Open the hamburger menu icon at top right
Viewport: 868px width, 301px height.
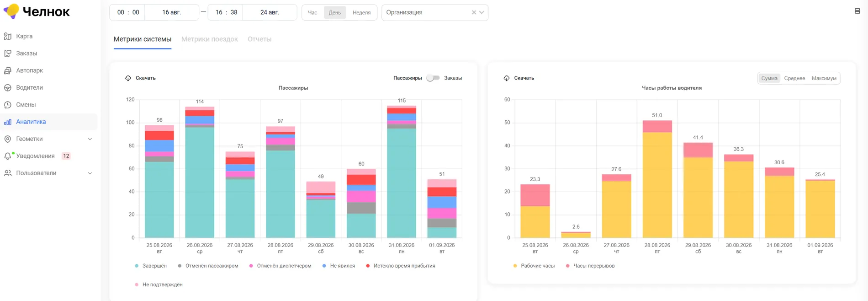(x=857, y=11)
